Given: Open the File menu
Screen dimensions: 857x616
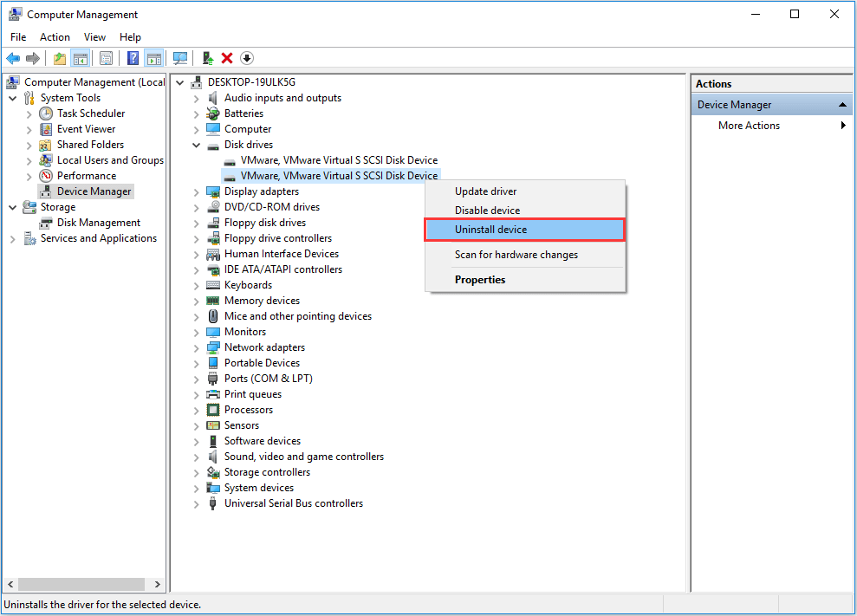Looking at the screenshot, I should pyautogui.click(x=18, y=37).
